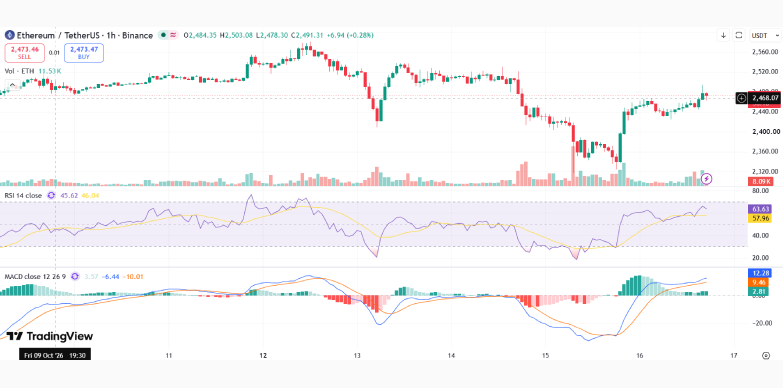
Task: Click the red 8.09K volume label
Action: [x=760, y=181]
